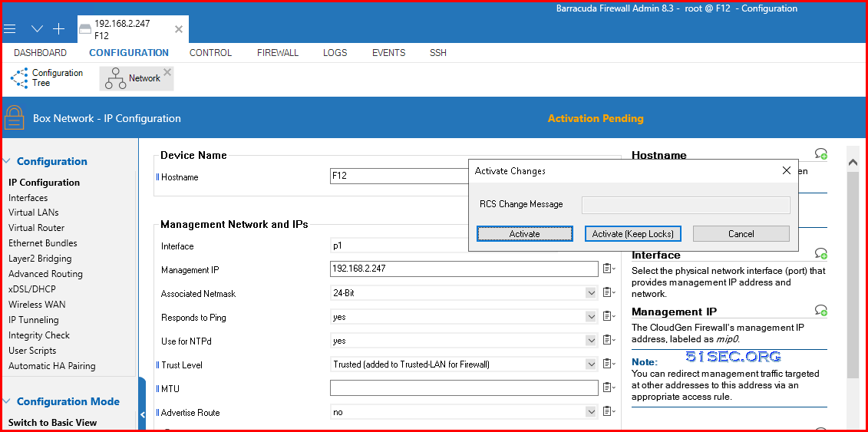Open Advertise Route clipboard options icon
The width and height of the screenshot is (868, 432).
[609, 411]
